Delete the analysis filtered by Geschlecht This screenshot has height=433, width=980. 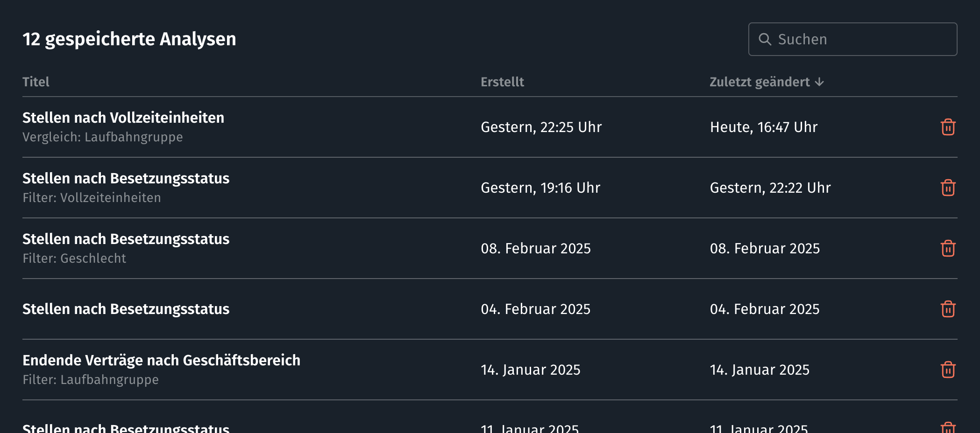(x=948, y=248)
